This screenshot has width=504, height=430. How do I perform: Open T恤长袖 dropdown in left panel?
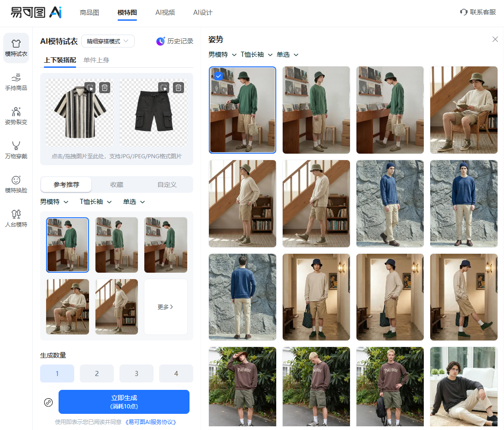coord(96,202)
